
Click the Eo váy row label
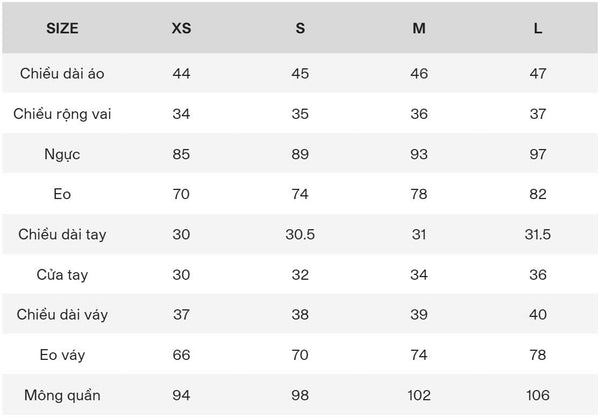click(x=62, y=354)
